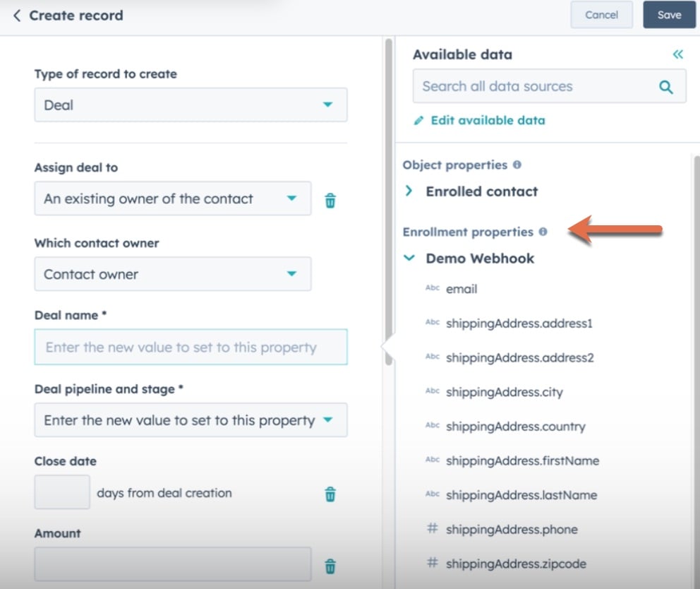Click the info icon next to Enrollment properties
The height and width of the screenshot is (589, 700).
coord(542,231)
